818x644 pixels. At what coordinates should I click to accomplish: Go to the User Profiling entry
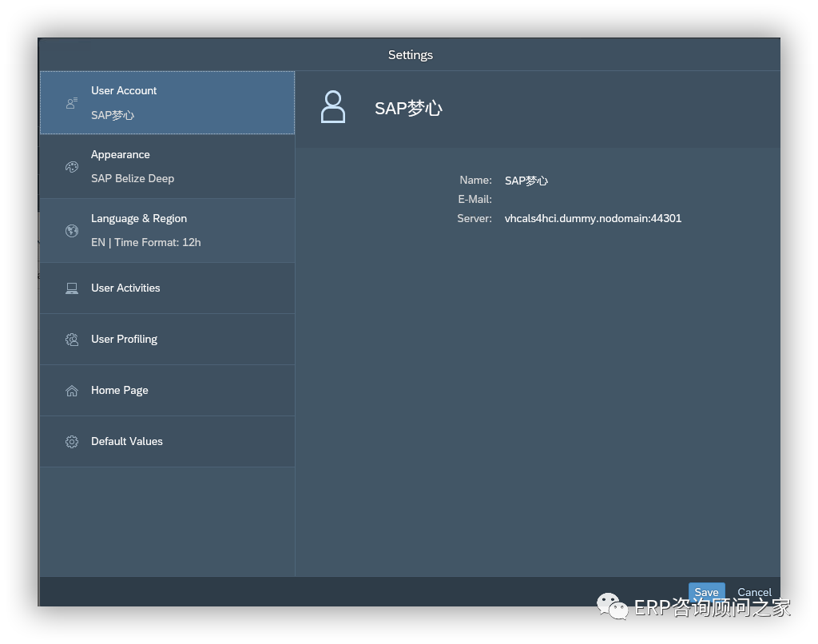168,340
